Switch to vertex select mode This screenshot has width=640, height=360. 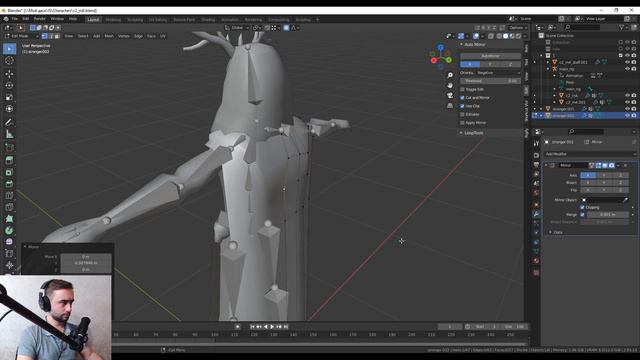click(x=44, y=36)
